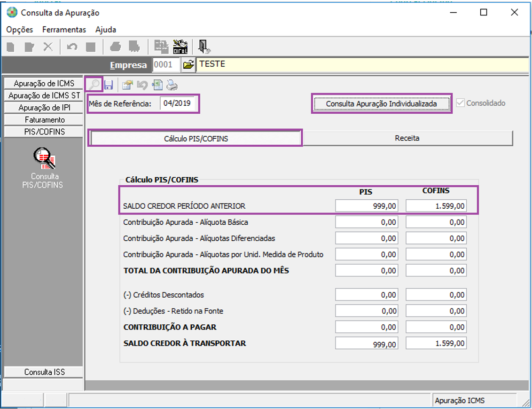The width and height of the screenshot is (532, 409).
Task: Click the PIS Saldo Credor Período Anterior field
Action: pyautogui.click(x=368, y=206)
